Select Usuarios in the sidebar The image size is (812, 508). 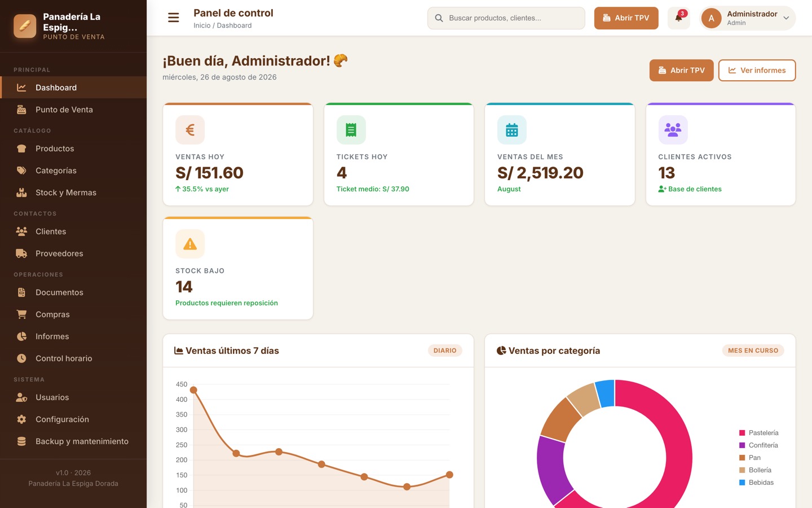(73, 397)
